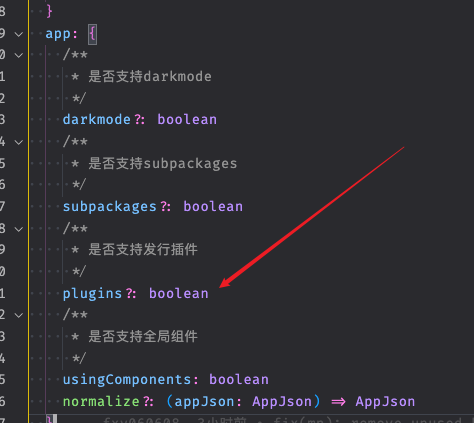
Task: Click the boolean type after darkmode
Action: [187, 120]
